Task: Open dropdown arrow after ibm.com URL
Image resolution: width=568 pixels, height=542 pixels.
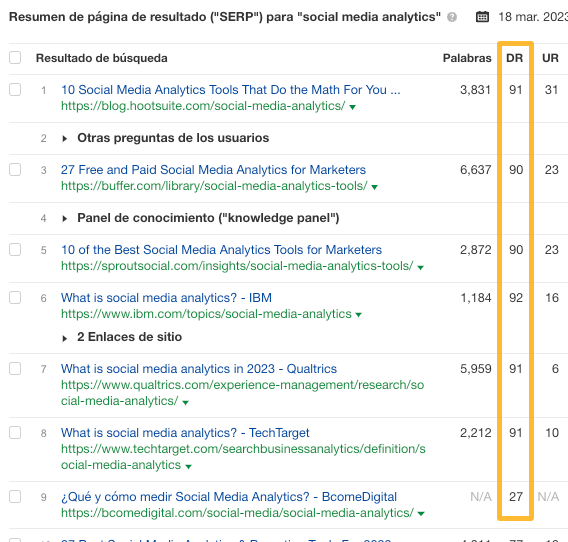Action: (x=359, y=315)
